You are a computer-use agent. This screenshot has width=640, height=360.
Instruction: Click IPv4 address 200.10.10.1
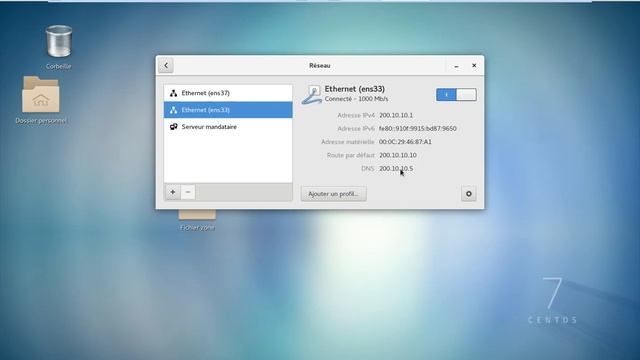396,115
